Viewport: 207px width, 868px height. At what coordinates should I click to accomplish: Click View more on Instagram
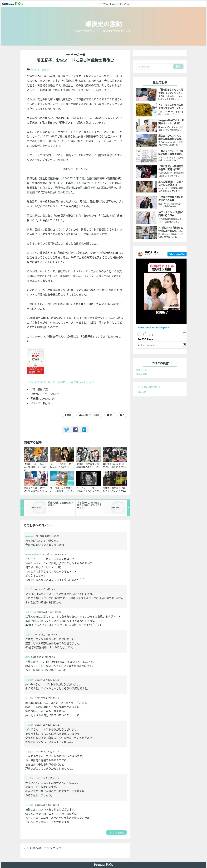(x=153, y=327)
